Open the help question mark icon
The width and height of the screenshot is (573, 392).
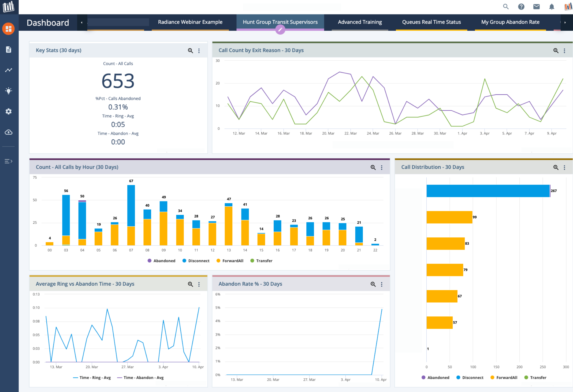[521, 7]
